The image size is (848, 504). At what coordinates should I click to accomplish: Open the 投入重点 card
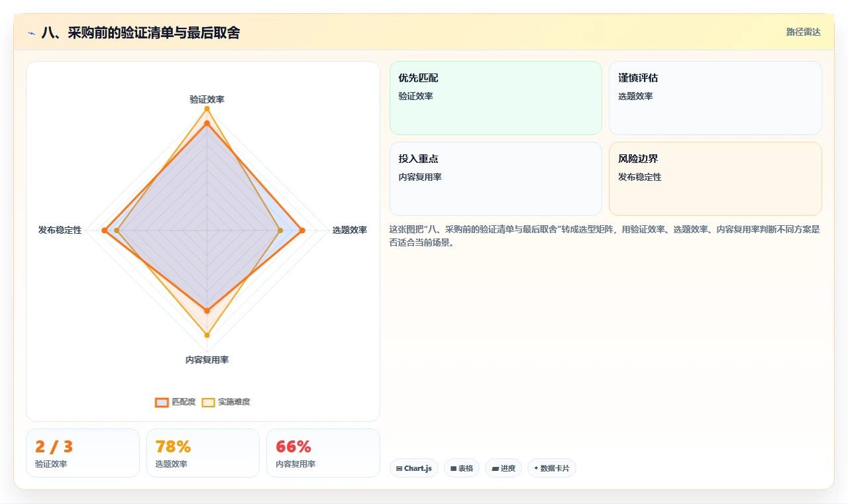click(496, 179)
